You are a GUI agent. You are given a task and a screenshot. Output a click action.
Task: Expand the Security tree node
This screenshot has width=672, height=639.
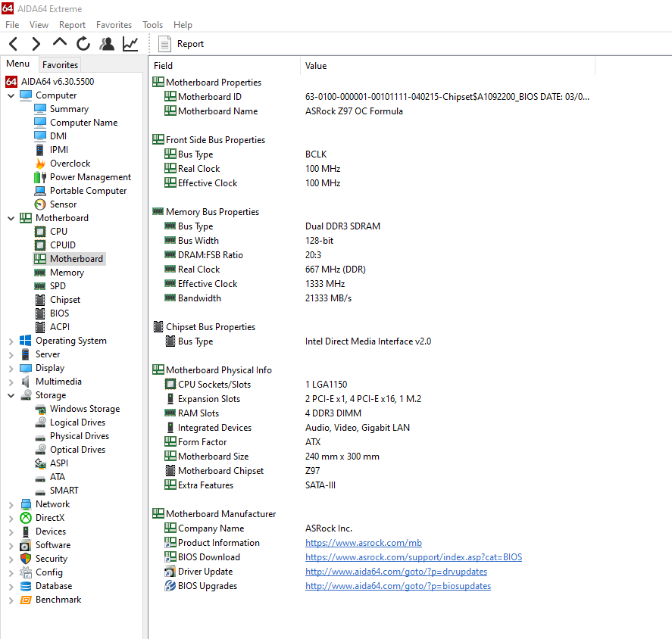click(x=11, y=559)
